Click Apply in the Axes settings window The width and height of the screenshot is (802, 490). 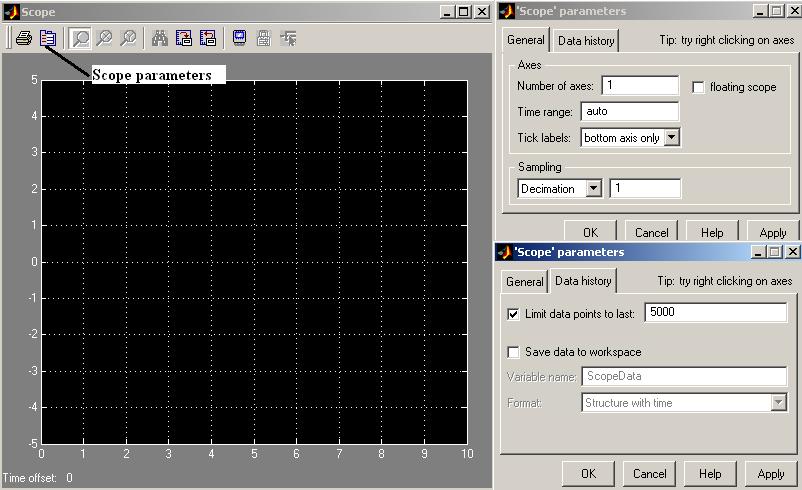(x=772, y=232)
